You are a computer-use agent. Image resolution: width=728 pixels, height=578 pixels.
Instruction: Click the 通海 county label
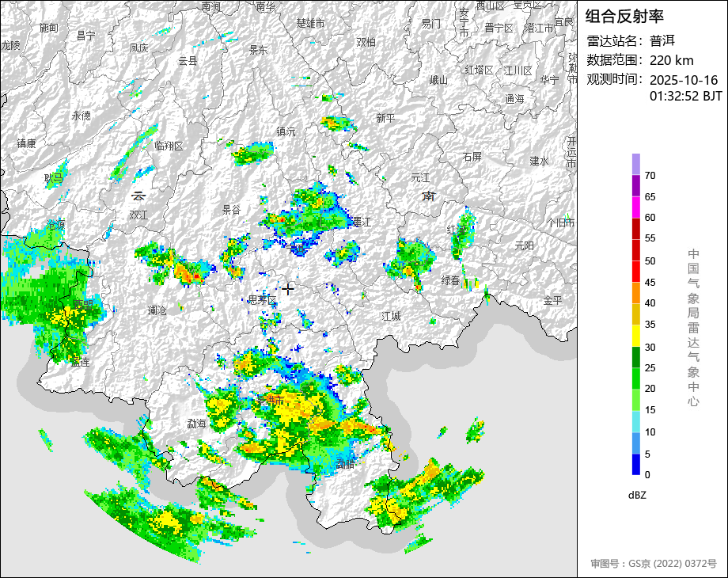[514, 99]
